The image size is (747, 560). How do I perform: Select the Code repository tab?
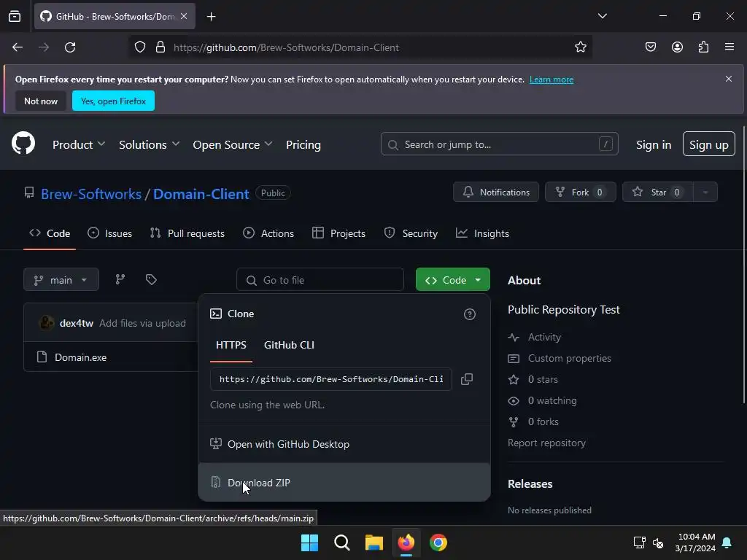(x=50, y=233)
